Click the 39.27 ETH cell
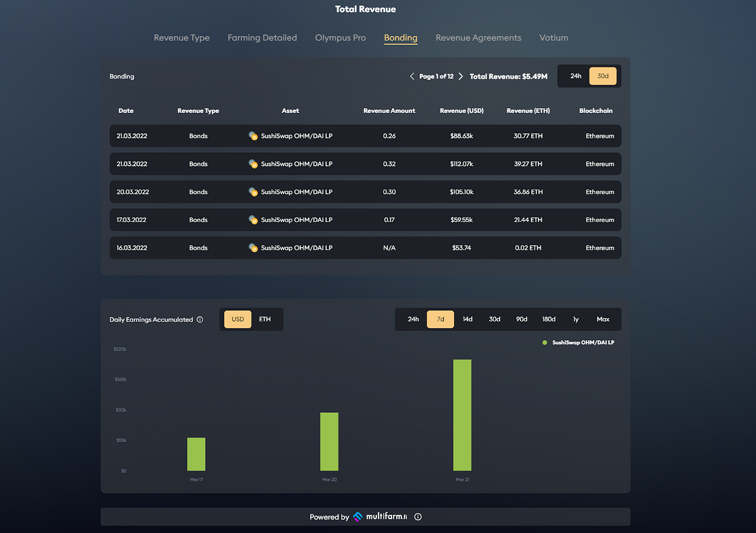The image size is (756, 533). (528, 164)
